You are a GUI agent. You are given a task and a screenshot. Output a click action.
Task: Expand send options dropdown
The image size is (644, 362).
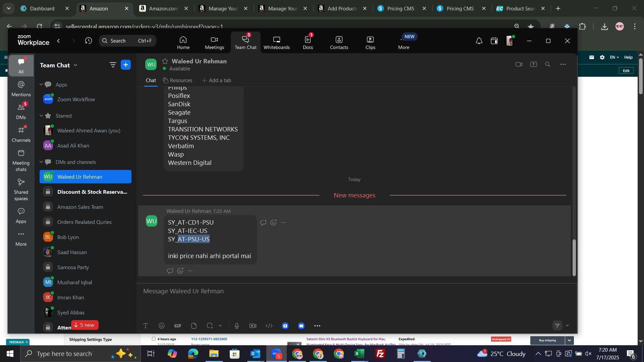[567, 325]
